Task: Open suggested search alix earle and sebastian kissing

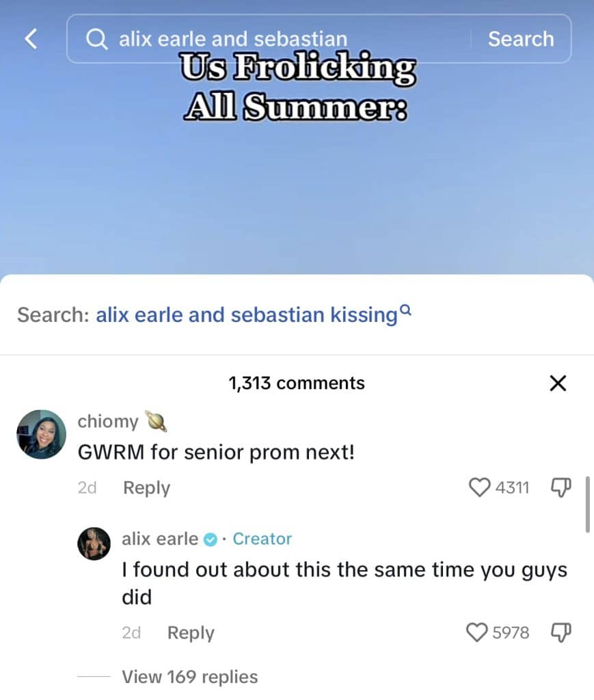Action: click(x=246, y=314)
